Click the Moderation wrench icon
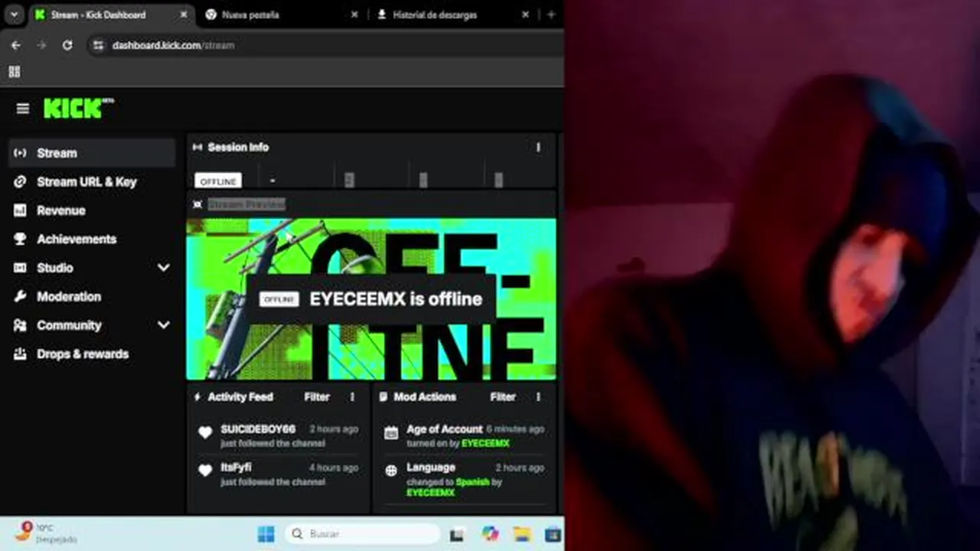This screenshot has height=551, width=980. coord(20,296)
